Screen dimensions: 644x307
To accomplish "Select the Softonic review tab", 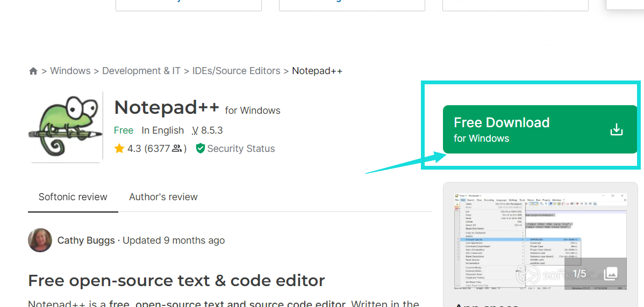I will [x=73, y=197].
